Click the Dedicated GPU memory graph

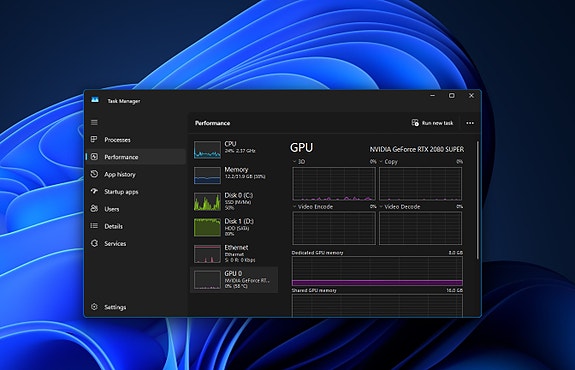377,271
